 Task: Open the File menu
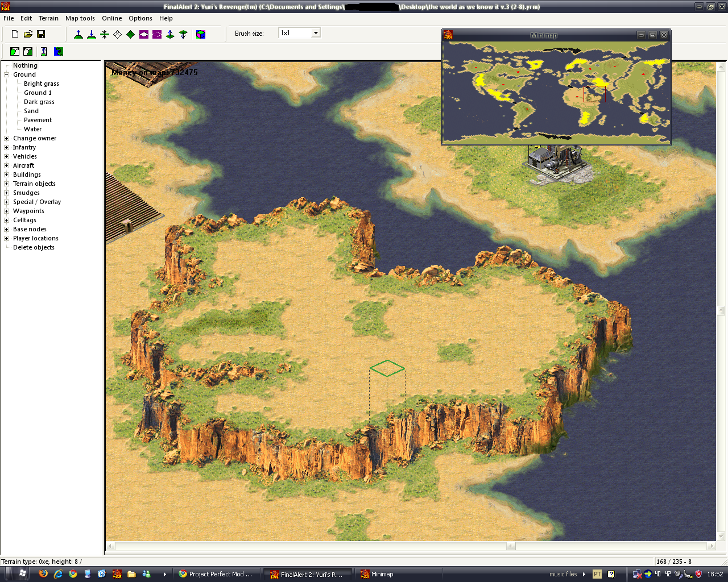pos(9,18)
